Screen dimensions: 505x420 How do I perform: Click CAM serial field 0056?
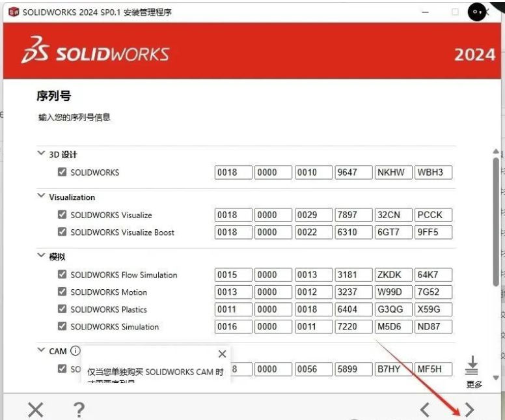click(x=314, y=369)
